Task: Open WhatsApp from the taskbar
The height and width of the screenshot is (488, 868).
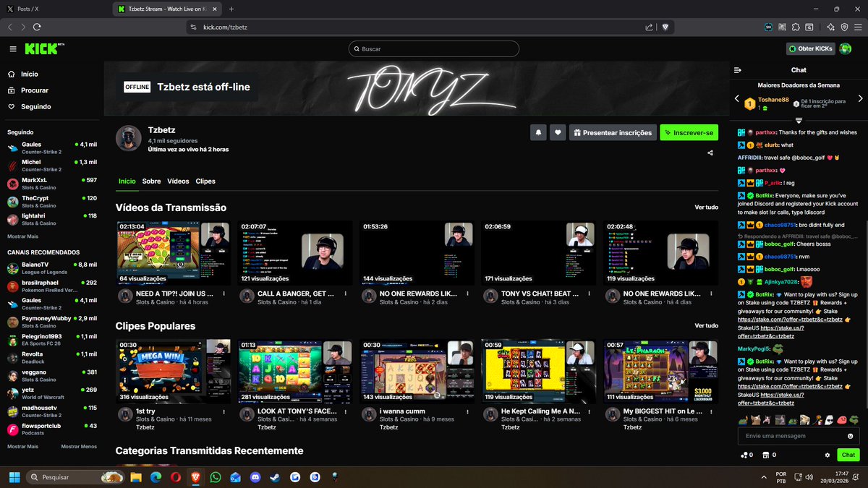Action: pos(215,477)
